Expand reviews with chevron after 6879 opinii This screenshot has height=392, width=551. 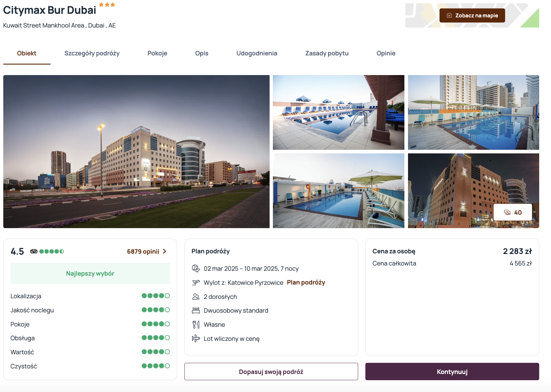click(x=165, y=251)
